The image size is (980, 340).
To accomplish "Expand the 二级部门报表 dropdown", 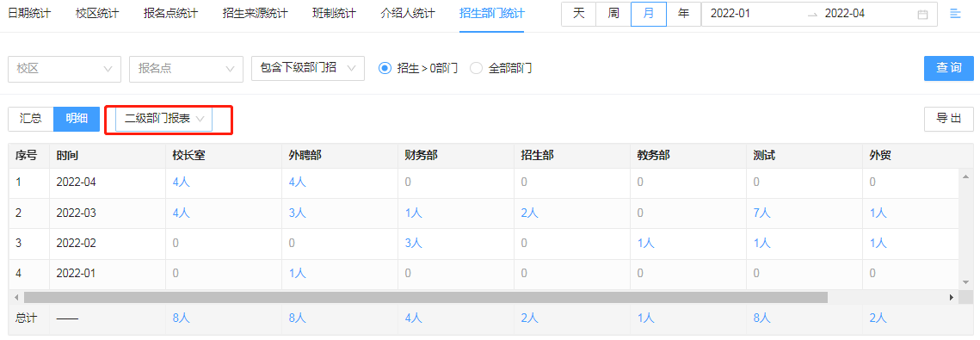I will pyautogui.click(x=163, y=119).
